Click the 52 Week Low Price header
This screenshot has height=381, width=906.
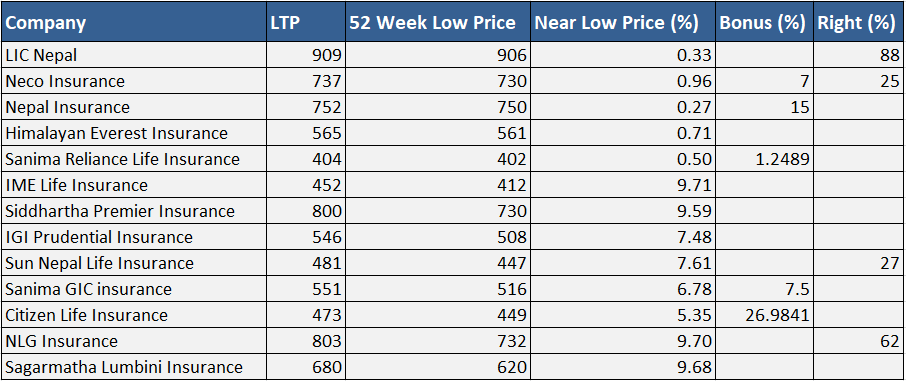pyautogui.click(x=437, y=23)
